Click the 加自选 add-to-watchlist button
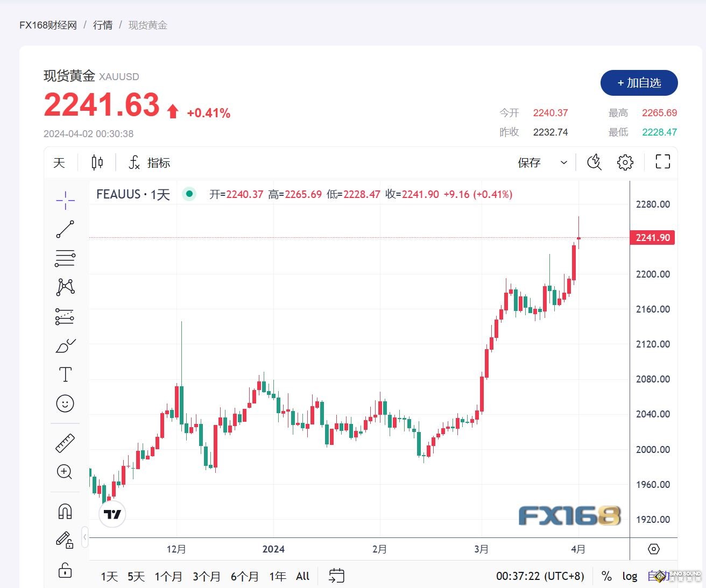The width and height of the screenshot is (706, 588). (639, 83)
